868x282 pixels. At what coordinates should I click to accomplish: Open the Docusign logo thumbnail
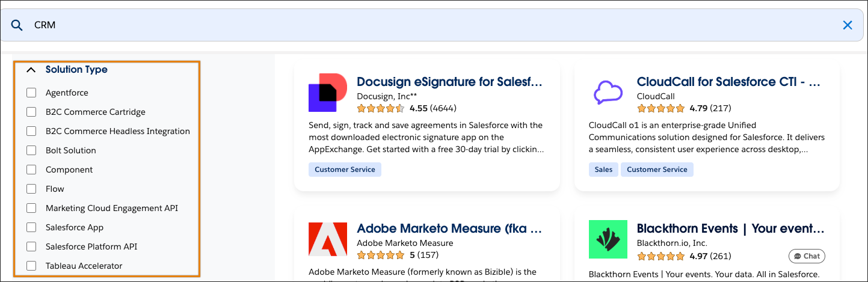point(328,93)
